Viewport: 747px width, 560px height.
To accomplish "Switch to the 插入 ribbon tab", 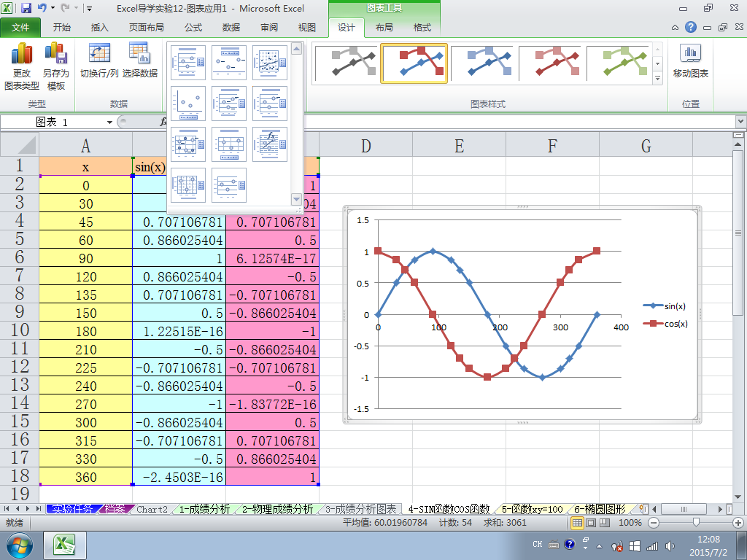I will tap(99, 28).
